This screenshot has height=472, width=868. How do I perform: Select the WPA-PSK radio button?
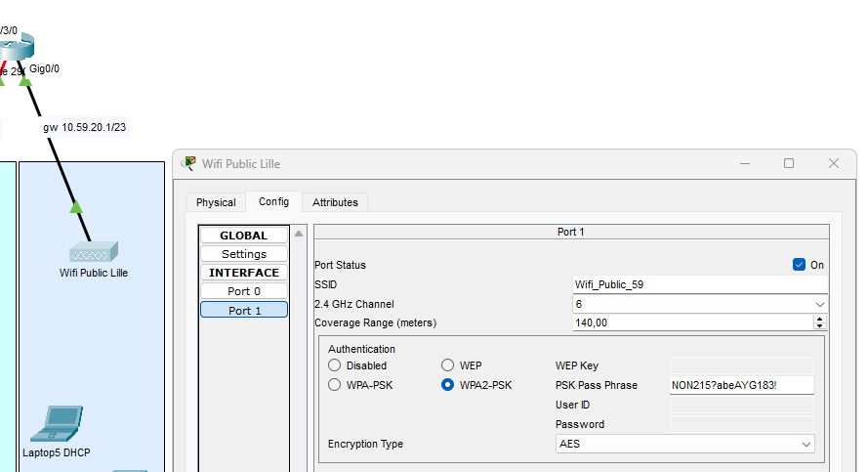(x=334, y=385)
